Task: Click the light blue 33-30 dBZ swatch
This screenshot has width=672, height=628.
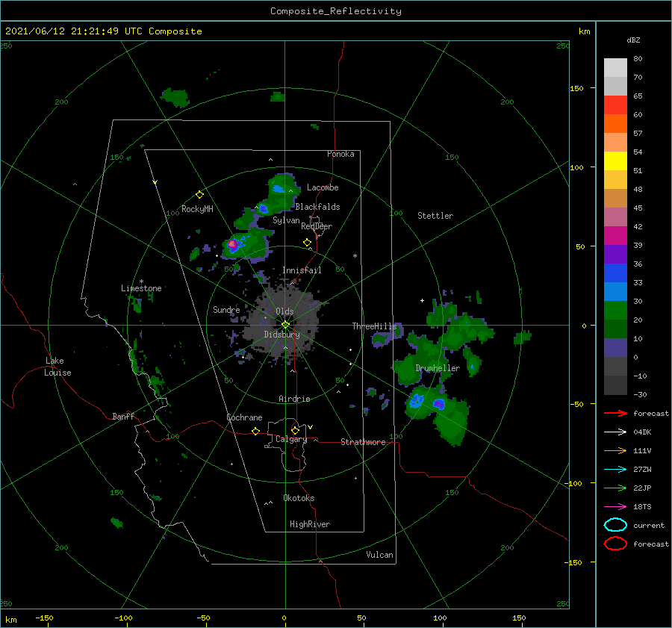Action: (615, 291)
